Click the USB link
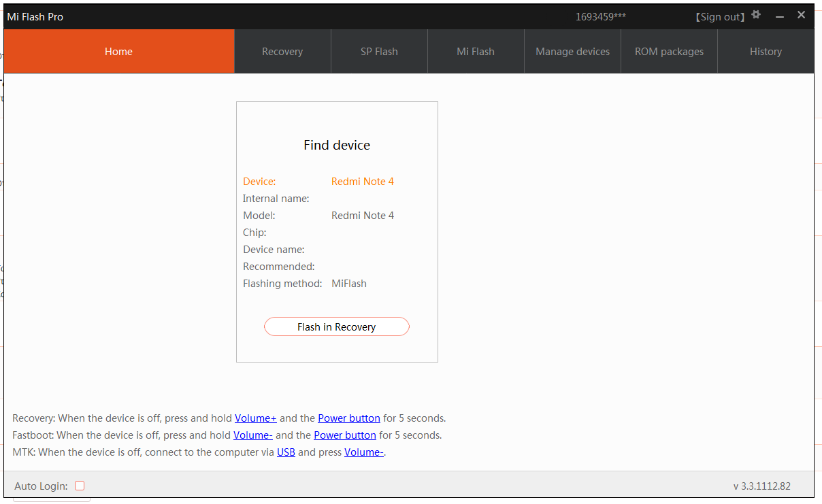The height and width of the screenshot is (504, 822). click(x=286, y=452)
